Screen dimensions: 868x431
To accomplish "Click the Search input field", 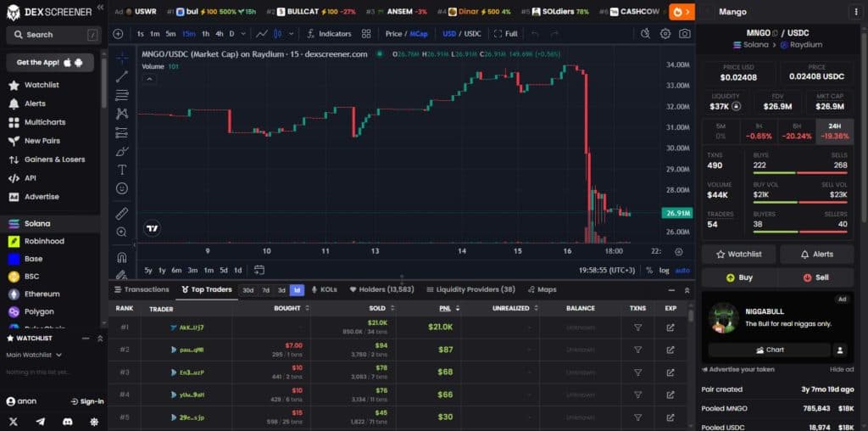I will click(53, 35).
